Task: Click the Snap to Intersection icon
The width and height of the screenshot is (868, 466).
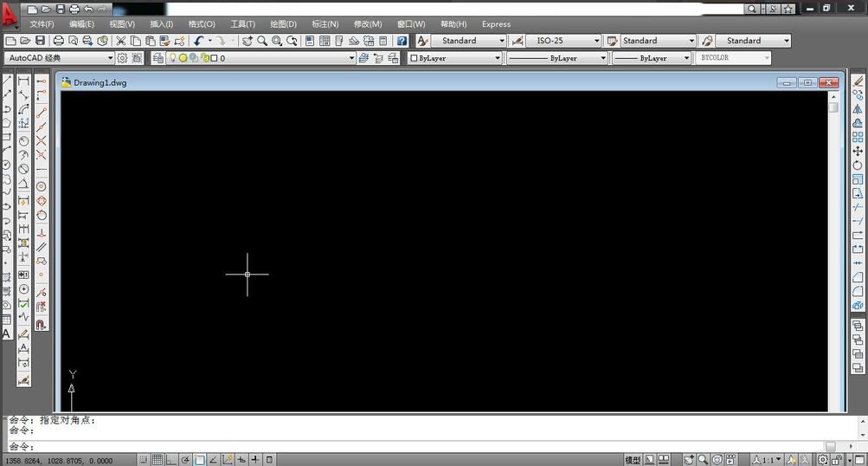Action: 41,140
